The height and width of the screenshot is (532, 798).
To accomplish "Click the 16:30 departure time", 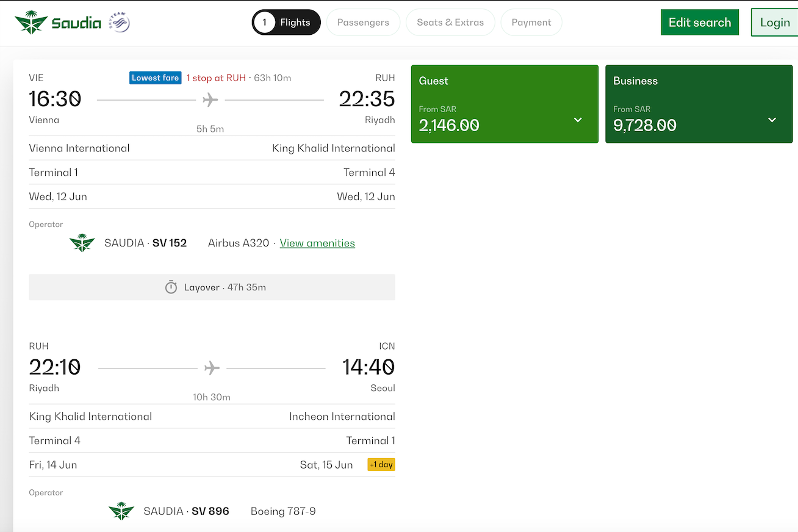I will pos(55,99).
